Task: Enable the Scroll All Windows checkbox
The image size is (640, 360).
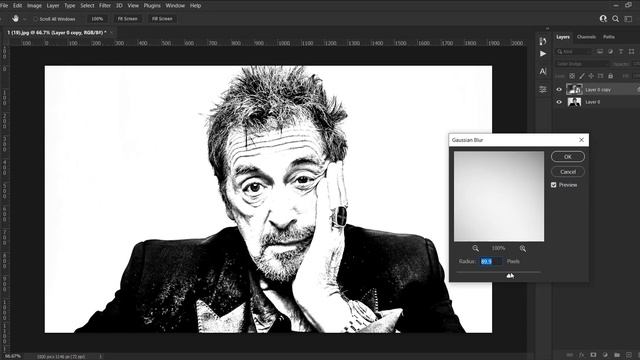Action: coord(36,19)
